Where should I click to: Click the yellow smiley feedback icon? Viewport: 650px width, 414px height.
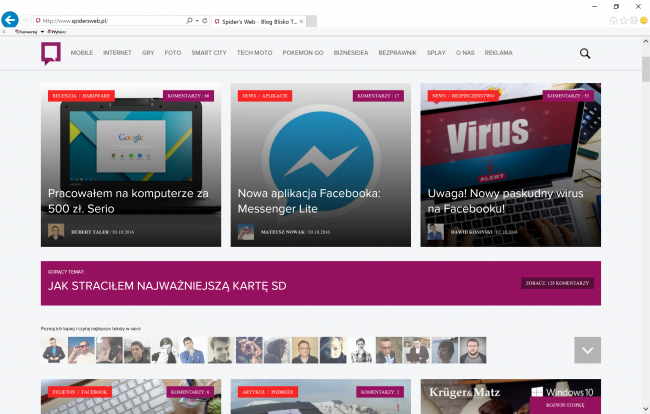click(644, 20)
